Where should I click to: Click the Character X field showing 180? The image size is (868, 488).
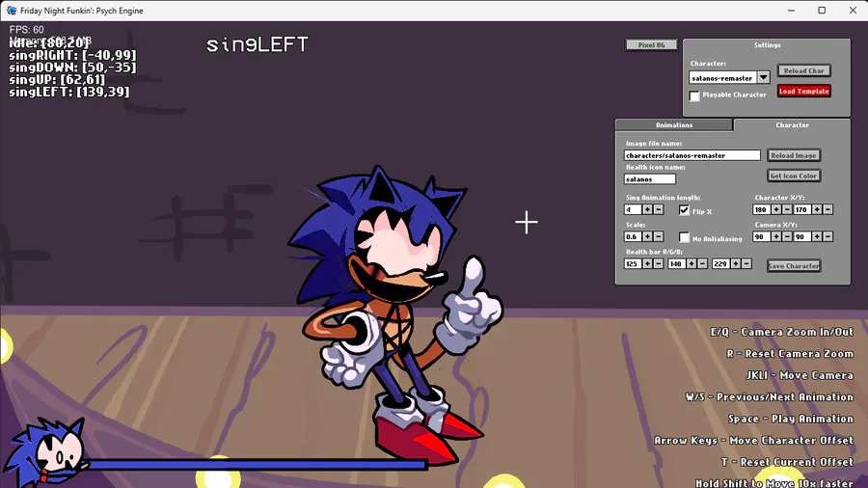(x=761, y=209)
